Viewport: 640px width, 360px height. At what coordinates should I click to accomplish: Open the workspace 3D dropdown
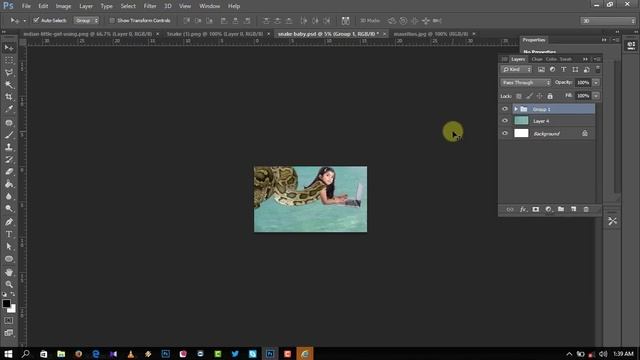608,20
